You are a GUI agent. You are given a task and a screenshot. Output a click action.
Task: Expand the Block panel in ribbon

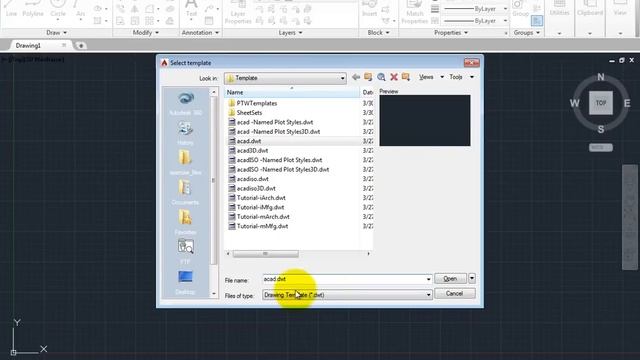click(378, 33)
